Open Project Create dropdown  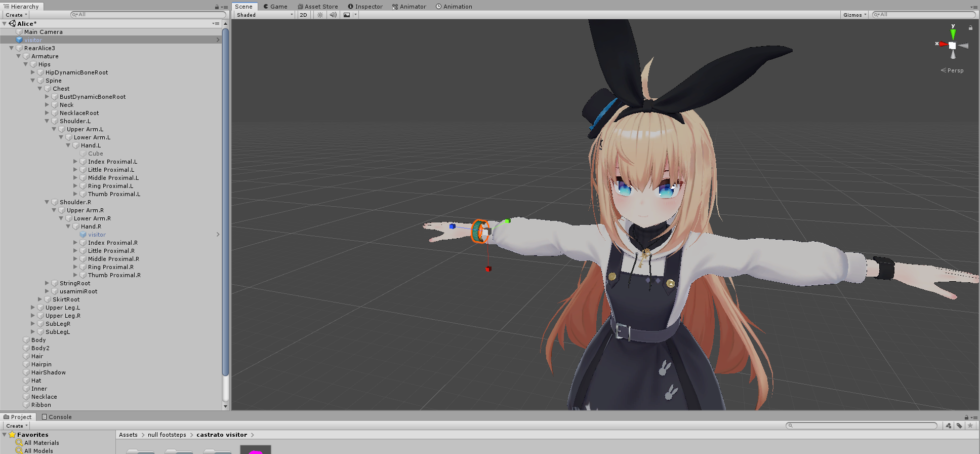[16, 426]
